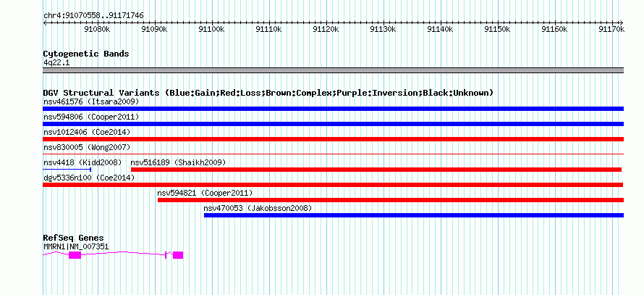Click the nsv594821 (Cooper2011) red loss bar
The image size is (644, 295).
point(391,200)
